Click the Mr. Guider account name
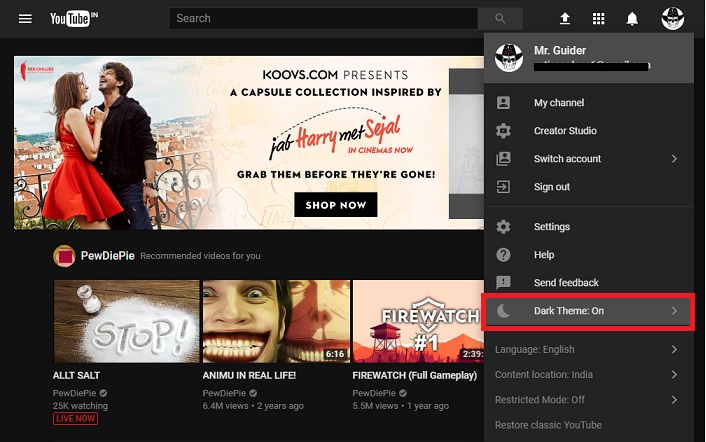 (x=560, y=50)
